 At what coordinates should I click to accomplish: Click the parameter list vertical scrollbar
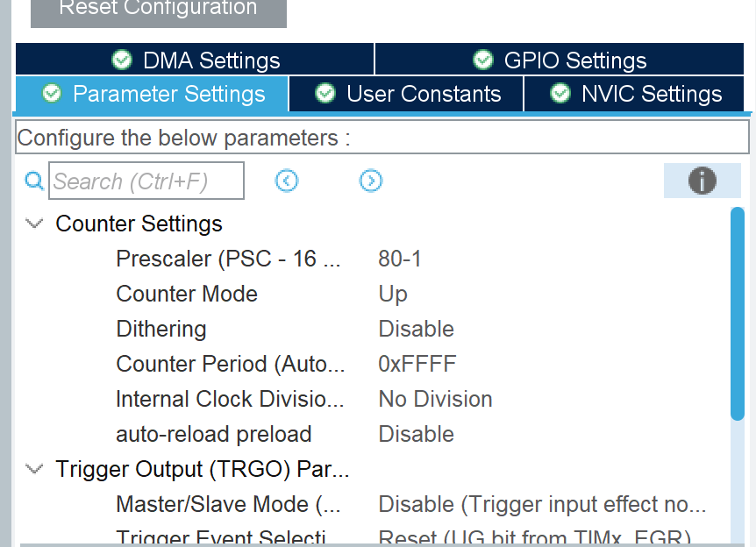tap(738, 314)
